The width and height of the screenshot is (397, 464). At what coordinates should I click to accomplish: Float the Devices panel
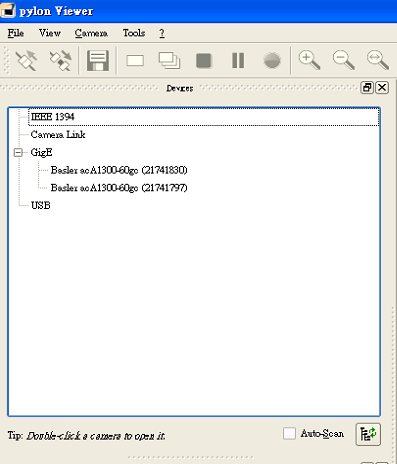coord(367,88)
